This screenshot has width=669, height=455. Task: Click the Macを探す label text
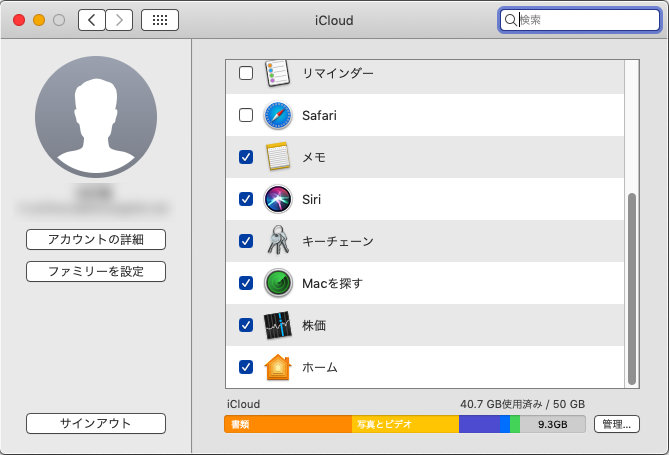point(332,283)
